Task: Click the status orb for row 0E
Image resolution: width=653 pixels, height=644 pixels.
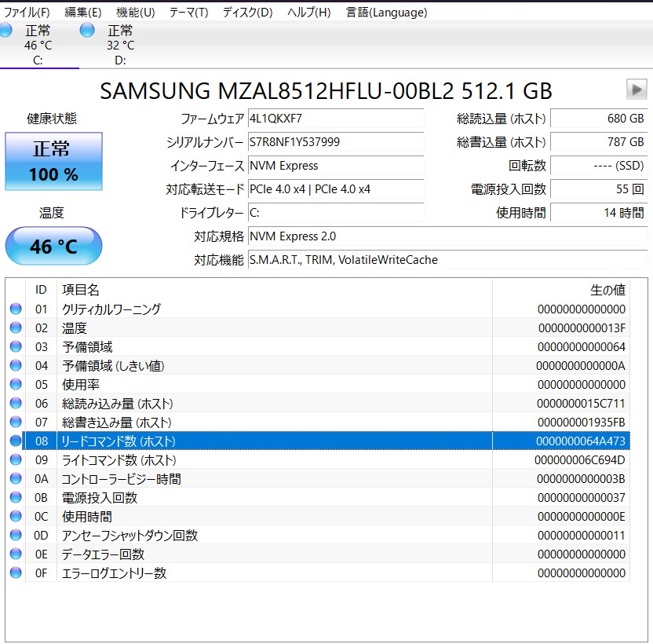Action: pyautogui.click(x=16, y=554)
